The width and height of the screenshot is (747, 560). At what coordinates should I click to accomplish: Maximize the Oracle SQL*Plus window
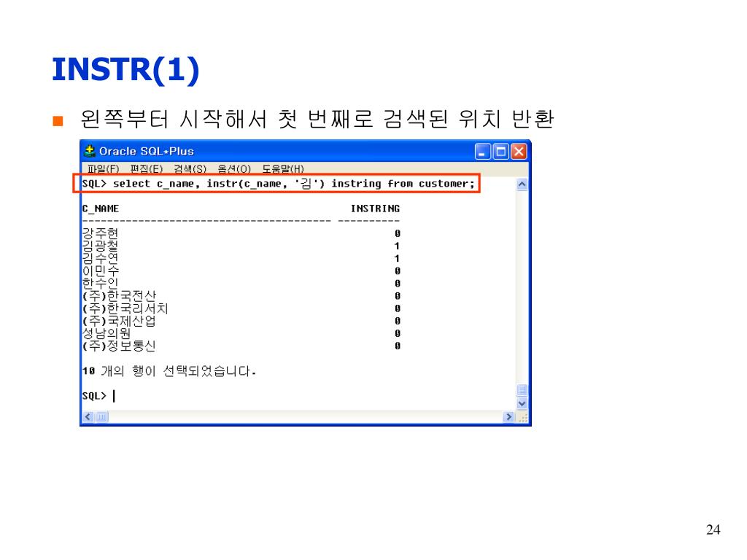(x=500, y=152)
